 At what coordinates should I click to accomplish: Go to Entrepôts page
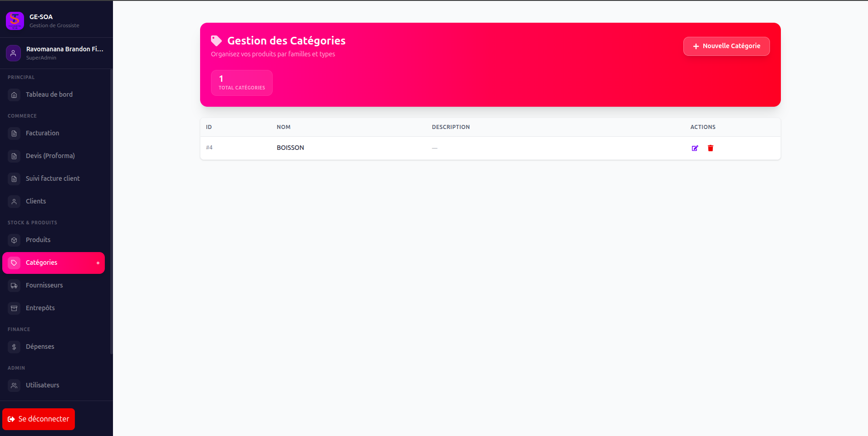pyautogui.click(x=54, y=308)
